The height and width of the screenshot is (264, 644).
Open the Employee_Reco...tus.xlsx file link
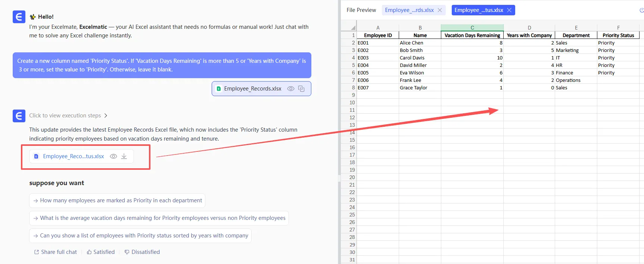[x=73, y=156]
